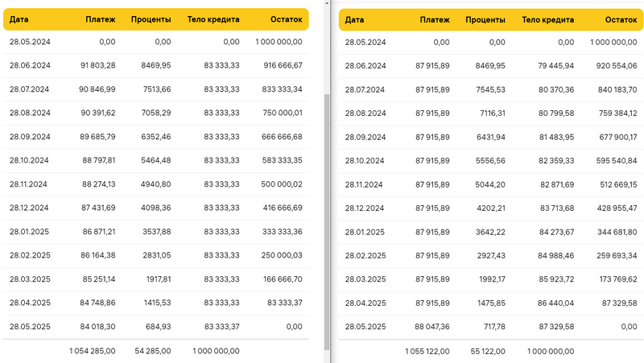Click the left table's Платеж column header

click(100, 19)
